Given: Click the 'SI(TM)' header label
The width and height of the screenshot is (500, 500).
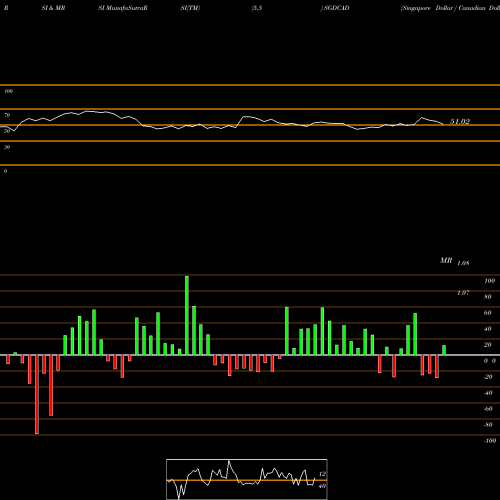Looking at the screenshot, I should 190,8.
